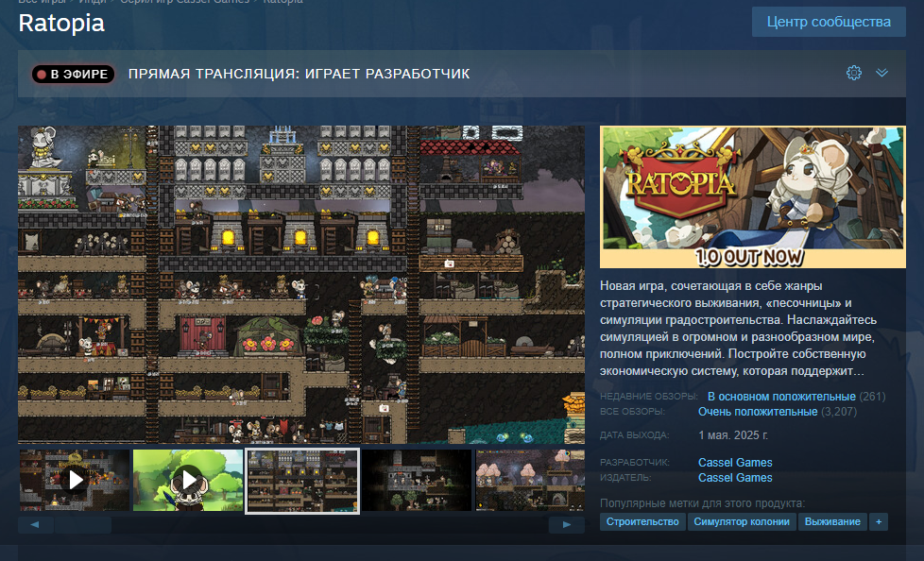Play the first trailer video thumbnail

[75, 481]
